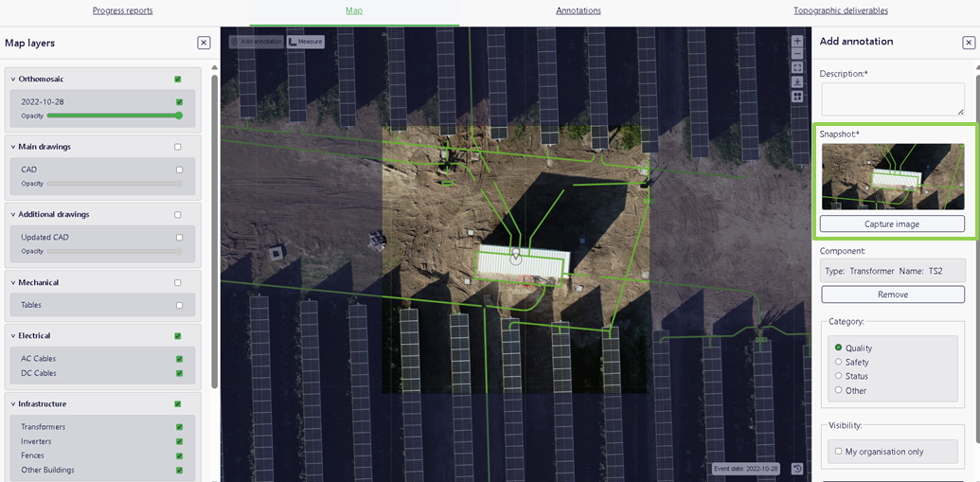Zoom in on the map
The height and width of the screenshot is (482, 980).
click(x=797, y=42)
